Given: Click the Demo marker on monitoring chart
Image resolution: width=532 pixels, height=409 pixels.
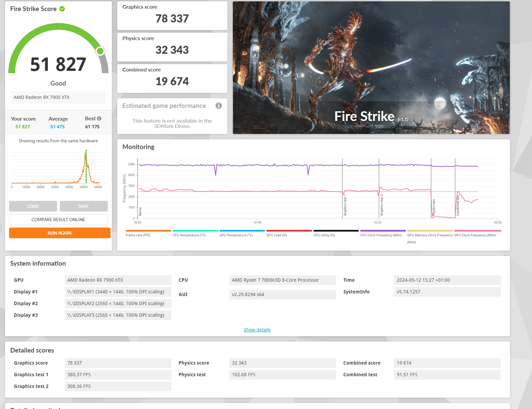Looking at the screenshot, I should tap(140, 212).
